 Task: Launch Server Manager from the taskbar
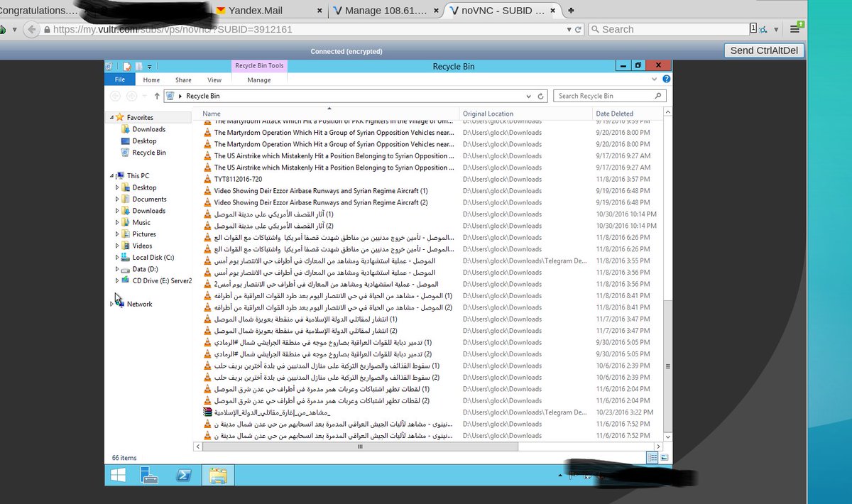[149, 475]
